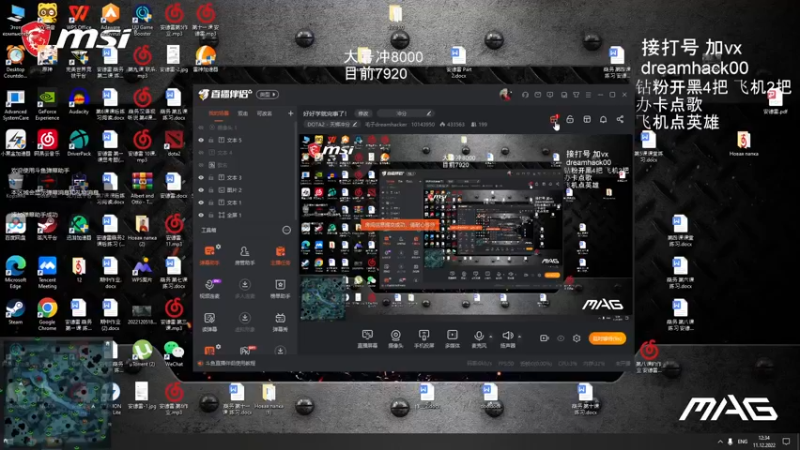
Task: Switch to the second scene tab
Action: [x=243, y=113]
